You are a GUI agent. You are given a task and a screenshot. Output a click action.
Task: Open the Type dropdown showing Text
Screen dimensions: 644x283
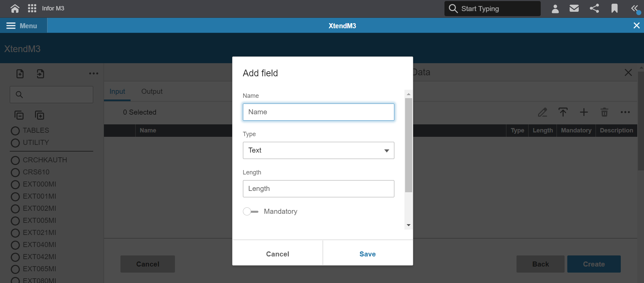(318, 150)
